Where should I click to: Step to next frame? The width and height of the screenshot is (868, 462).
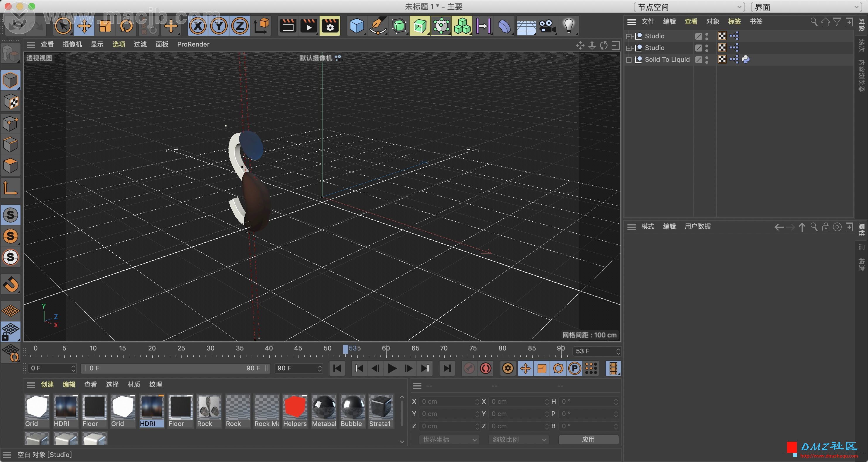(x=408, y=368)
